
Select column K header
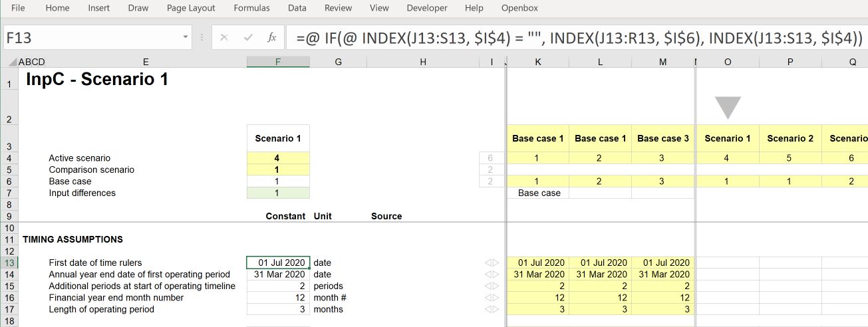(x=538, y=62)
